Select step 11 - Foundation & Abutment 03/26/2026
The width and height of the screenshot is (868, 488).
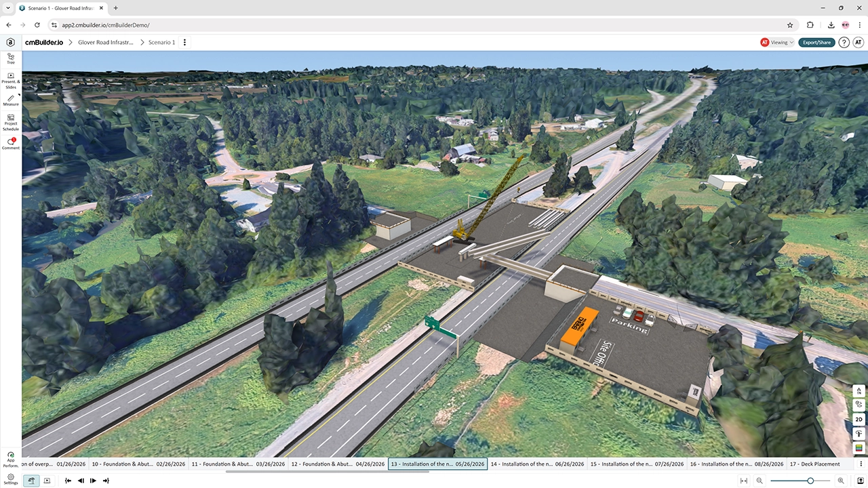(239, 464)
